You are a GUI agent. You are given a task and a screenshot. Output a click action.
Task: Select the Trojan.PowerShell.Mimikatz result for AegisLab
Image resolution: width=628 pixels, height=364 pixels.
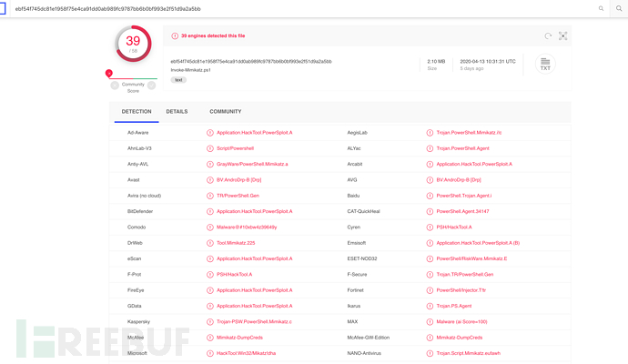(x=469, y=133)
